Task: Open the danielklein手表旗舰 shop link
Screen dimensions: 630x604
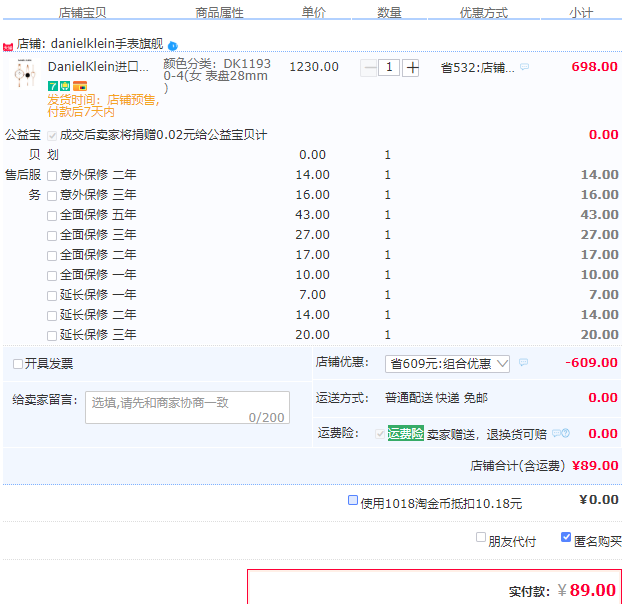Action: (107, 43)
